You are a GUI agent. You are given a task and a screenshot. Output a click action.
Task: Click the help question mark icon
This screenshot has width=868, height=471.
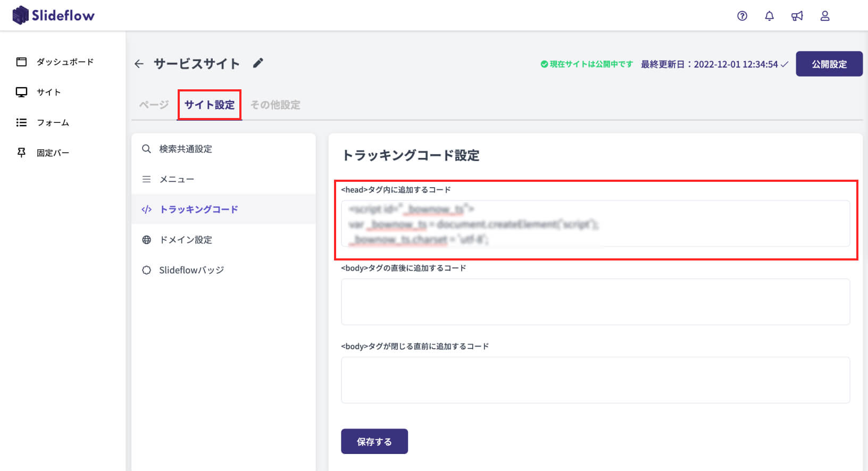742,16
